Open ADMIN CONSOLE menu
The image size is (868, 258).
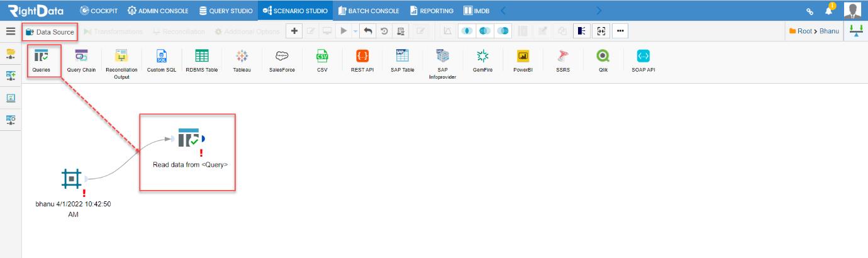pyautogui.click(x=159, y=10)
